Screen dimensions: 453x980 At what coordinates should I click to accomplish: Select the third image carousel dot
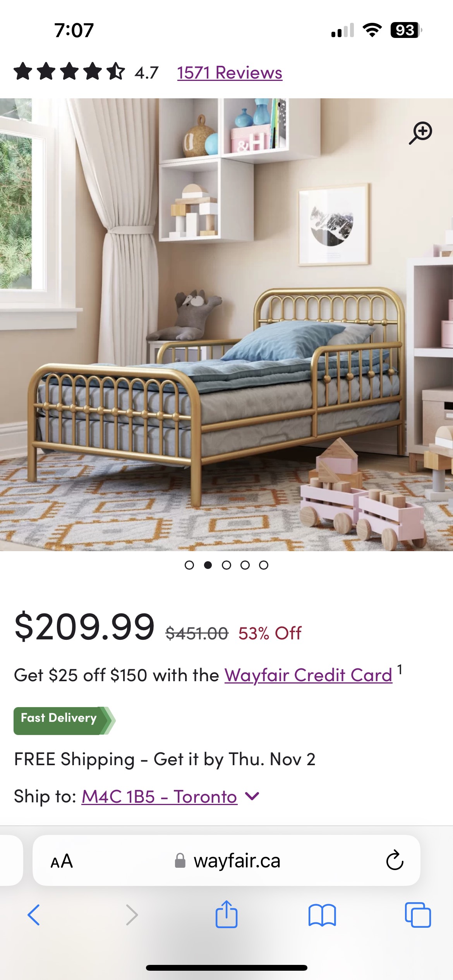tap(226, 565)
